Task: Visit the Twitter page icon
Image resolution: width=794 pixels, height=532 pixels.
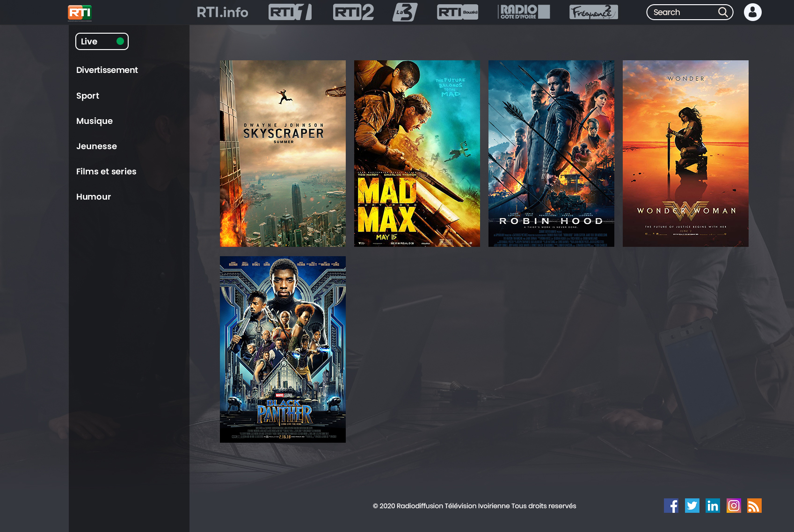Action: click(692, 506)
